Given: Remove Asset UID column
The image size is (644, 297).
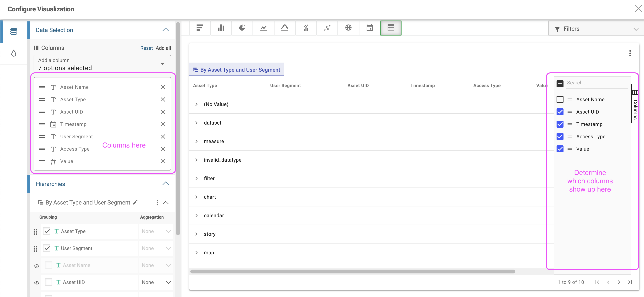Looking at the screenshot, I should click(163, 112).
